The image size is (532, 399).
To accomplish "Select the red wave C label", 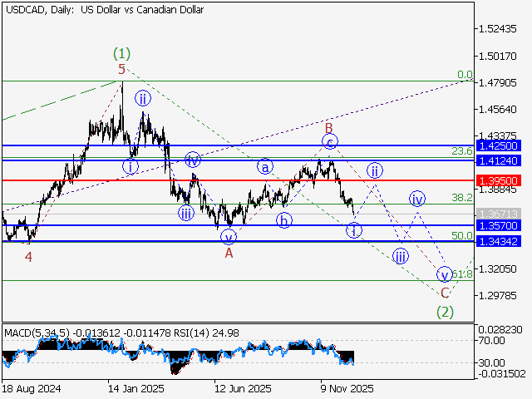I will point(445,293).
